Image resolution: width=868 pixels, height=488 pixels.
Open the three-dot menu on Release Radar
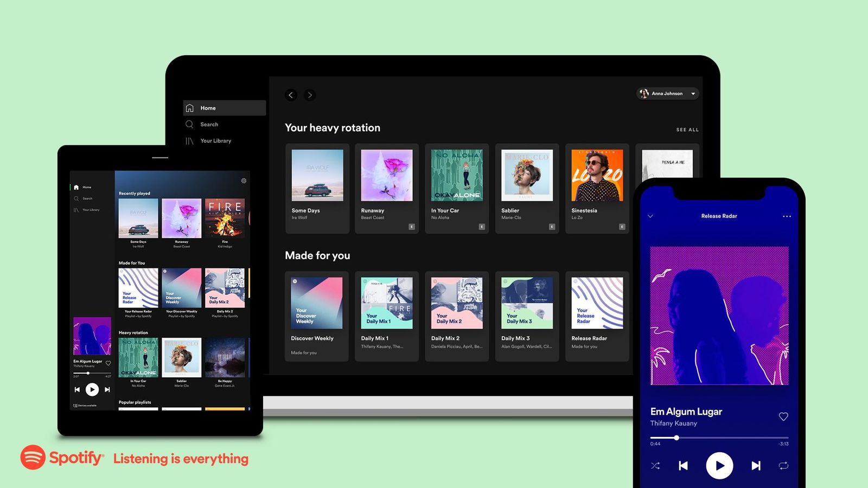(787, 216)
